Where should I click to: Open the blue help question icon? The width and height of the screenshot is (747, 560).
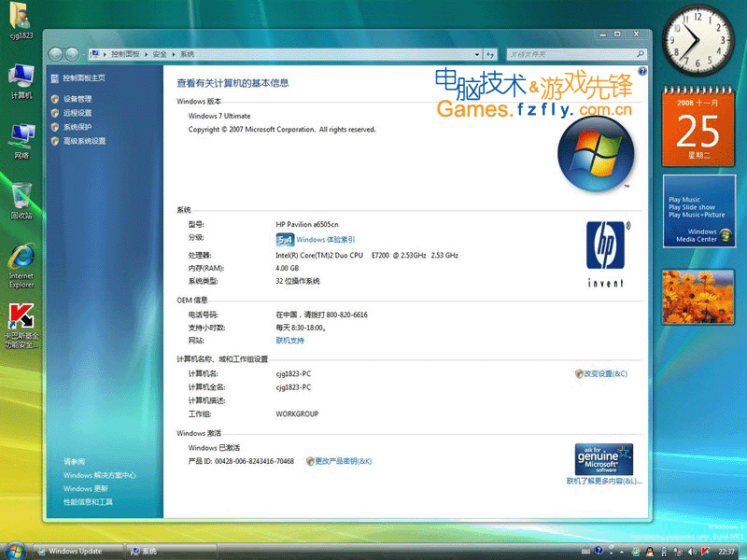click(642, 72)
